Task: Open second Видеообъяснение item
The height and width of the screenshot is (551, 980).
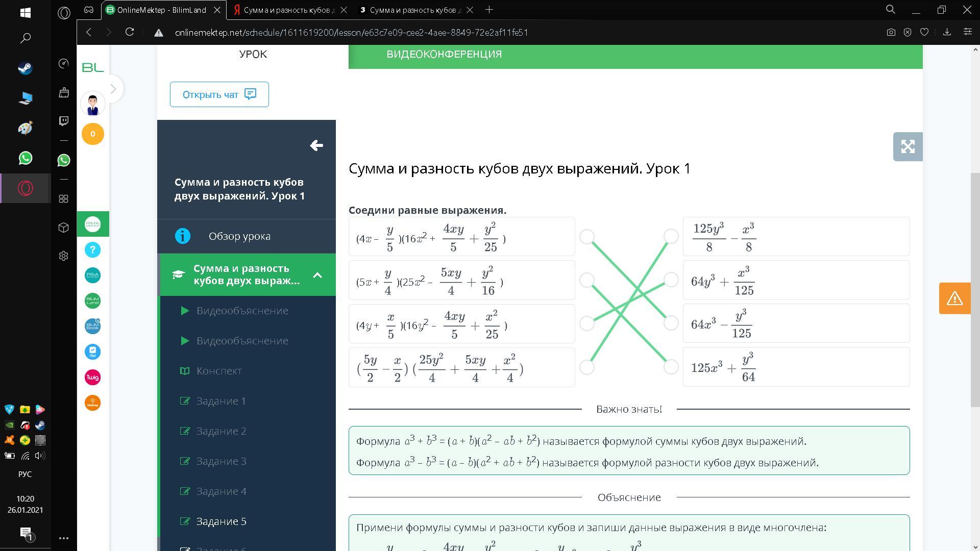Action: [242, 341]
